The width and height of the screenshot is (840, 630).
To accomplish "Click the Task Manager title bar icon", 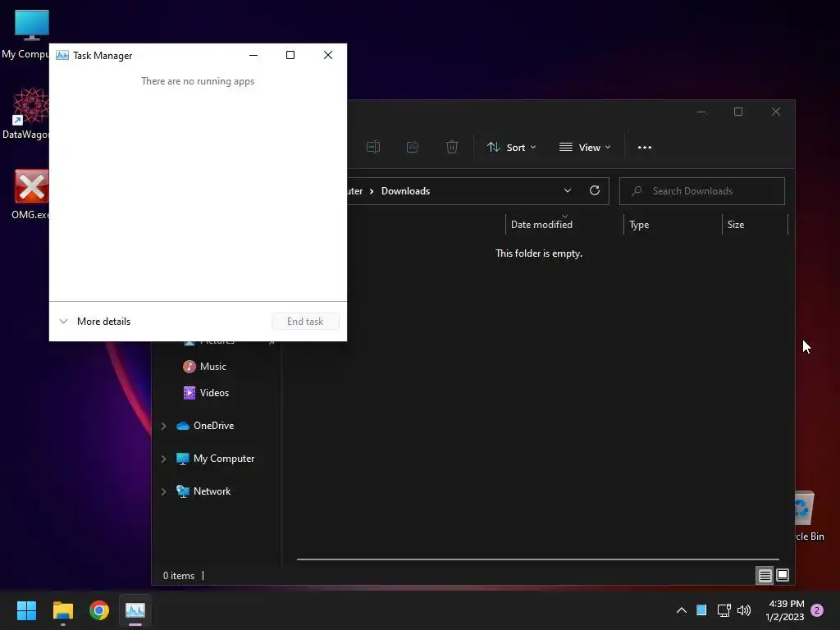I will point(62,55).
